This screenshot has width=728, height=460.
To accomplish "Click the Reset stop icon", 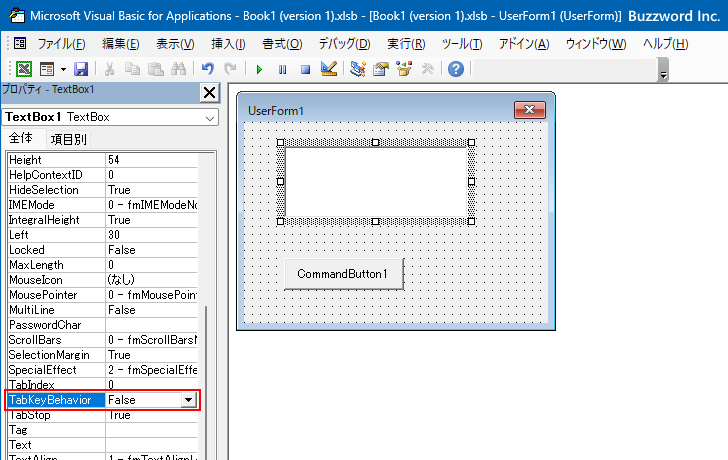I will coord(305,70).
